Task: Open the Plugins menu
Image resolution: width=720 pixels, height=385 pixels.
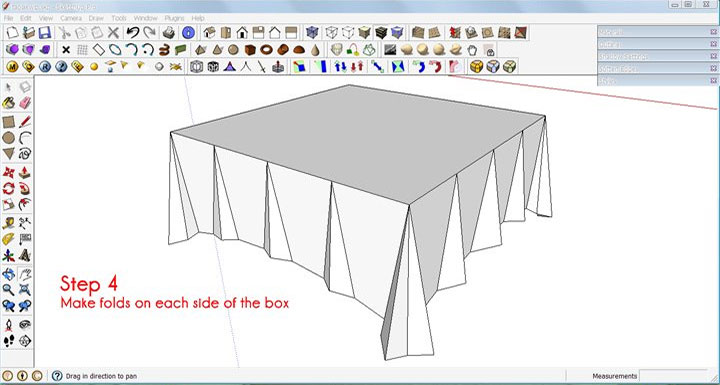Action: (174, 18)
